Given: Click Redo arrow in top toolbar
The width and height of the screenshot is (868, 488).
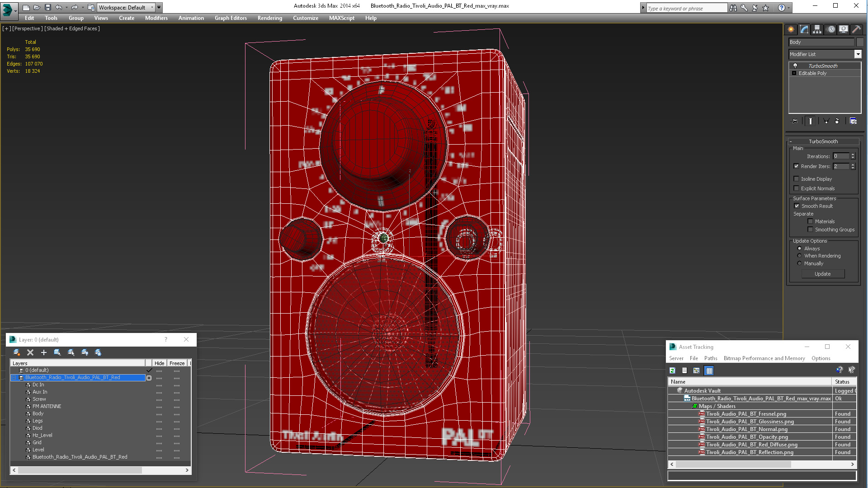Looking at the screenshot, I should (x=75, y=7).
